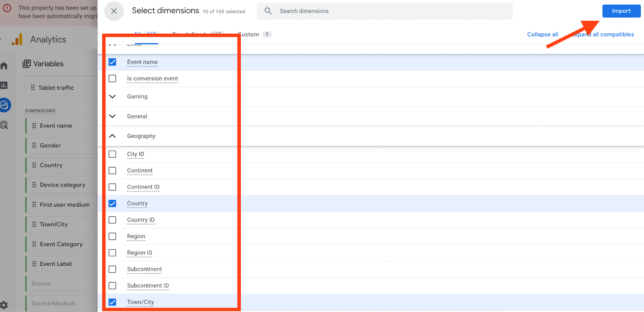Image resolution: width=644 pixels, height=312 pixels.
Task: Open the Admin settings gear
Action: 4,305
